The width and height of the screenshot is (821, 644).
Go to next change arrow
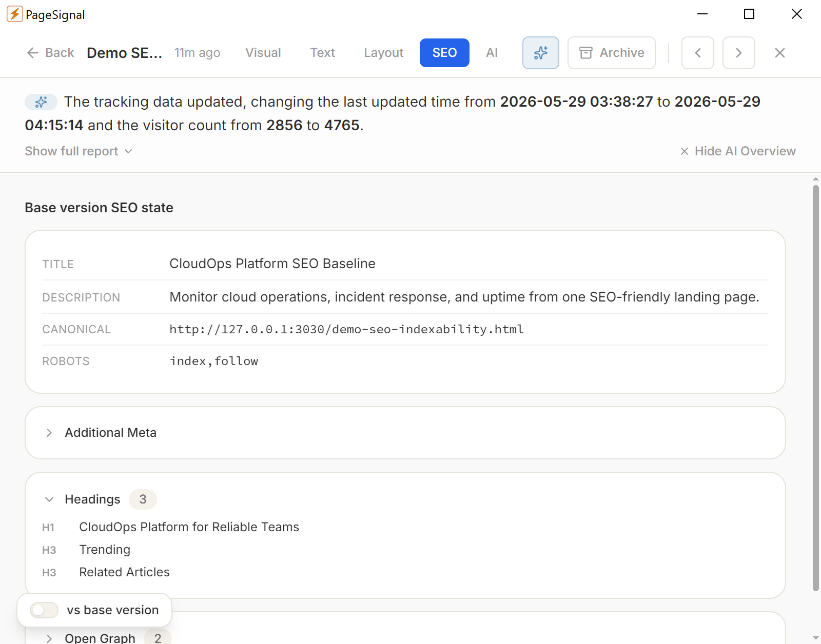[x=739, y=53]
